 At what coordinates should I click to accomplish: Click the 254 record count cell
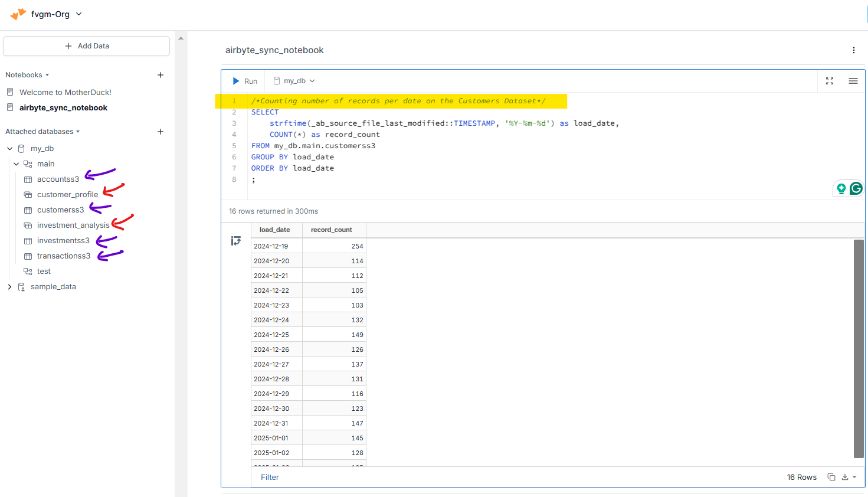click(334, 246)
